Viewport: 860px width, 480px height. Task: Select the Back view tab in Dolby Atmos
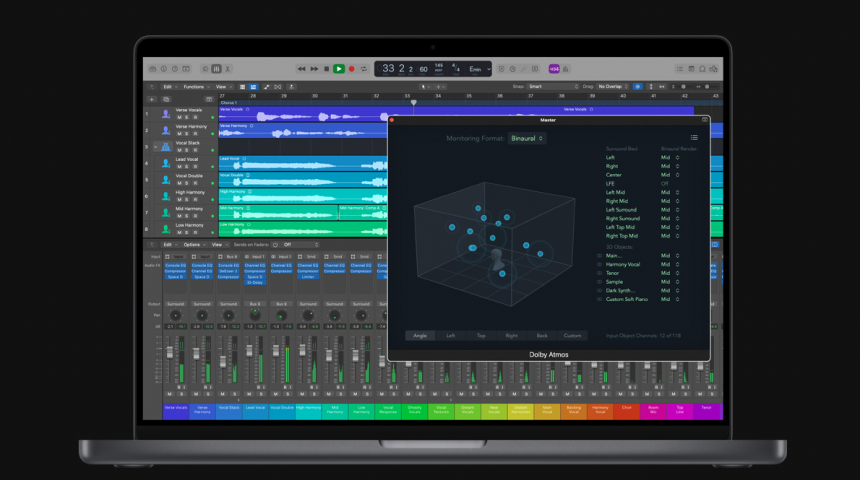pyautogui.click(x=542, y=336)
